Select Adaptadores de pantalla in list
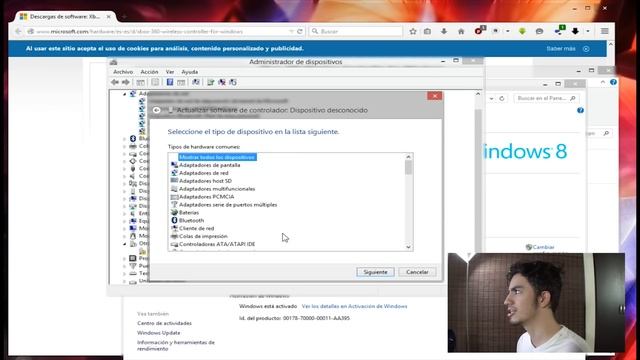Image resolution: width=640 pixels, height=360 pixels. [x=209, y=165]
